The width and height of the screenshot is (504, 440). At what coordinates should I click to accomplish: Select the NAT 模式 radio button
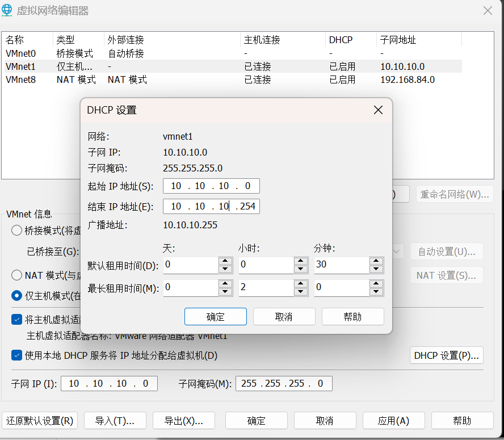tap(17, 275)
